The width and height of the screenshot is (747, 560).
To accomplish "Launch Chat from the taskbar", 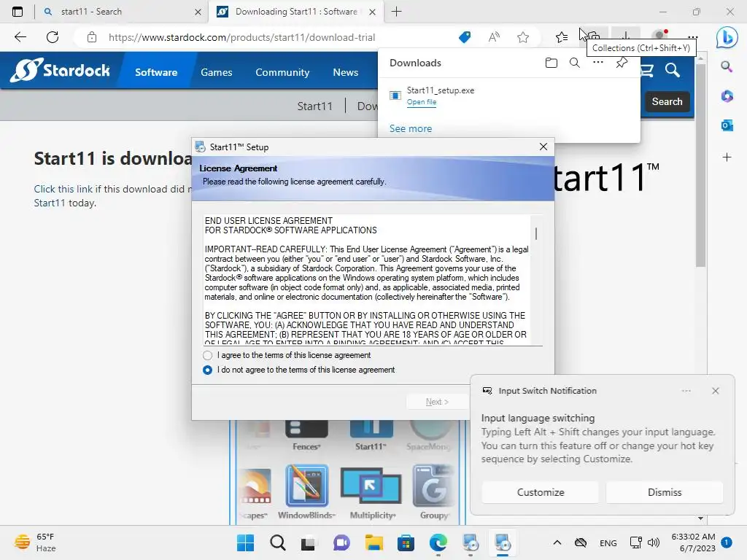I will (341, 542).
